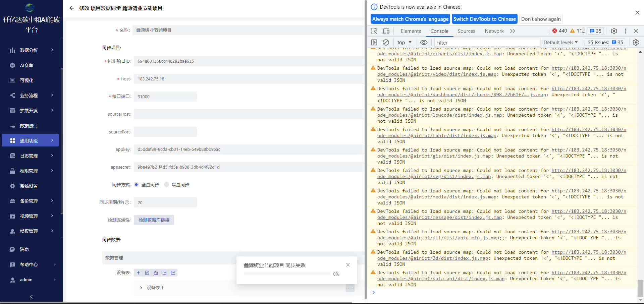The height and width of the screenshot is (304, 644).
Task: Open the top JavaScript context dropdown
Action: tap(404, 43)
